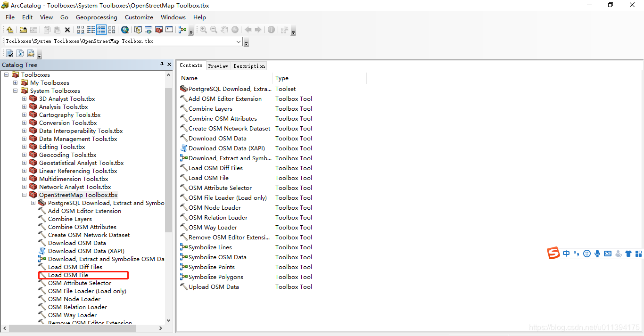Open the Customize menu
Viewport: 644px width, 336px height.
tap(139, 17)
